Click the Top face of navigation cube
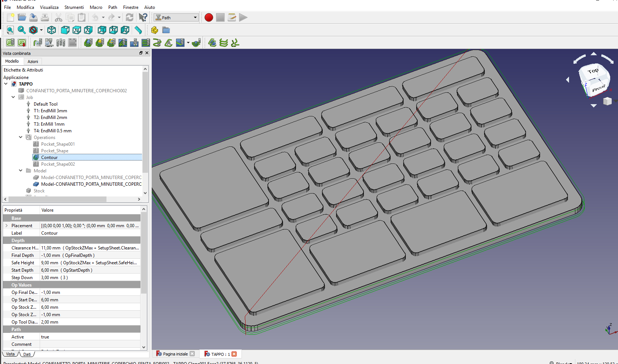Screen dimensions: 618x364 [x=593, y=71]
